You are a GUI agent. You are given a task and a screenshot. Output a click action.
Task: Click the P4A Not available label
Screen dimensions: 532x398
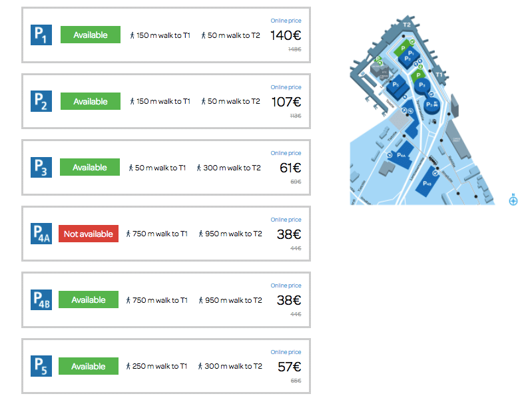coord(89,234)
